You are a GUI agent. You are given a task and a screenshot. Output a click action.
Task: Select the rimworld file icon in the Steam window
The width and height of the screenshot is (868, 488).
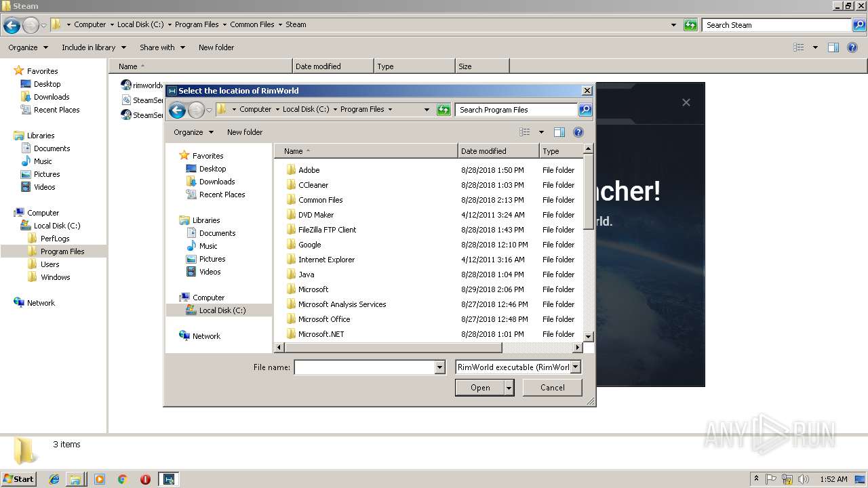[126, 85]
